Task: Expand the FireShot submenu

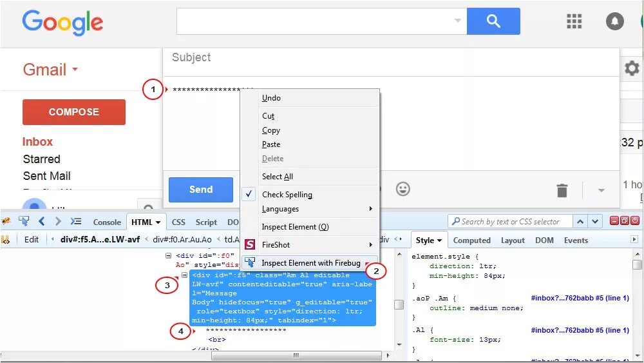Action: [370, 244]
